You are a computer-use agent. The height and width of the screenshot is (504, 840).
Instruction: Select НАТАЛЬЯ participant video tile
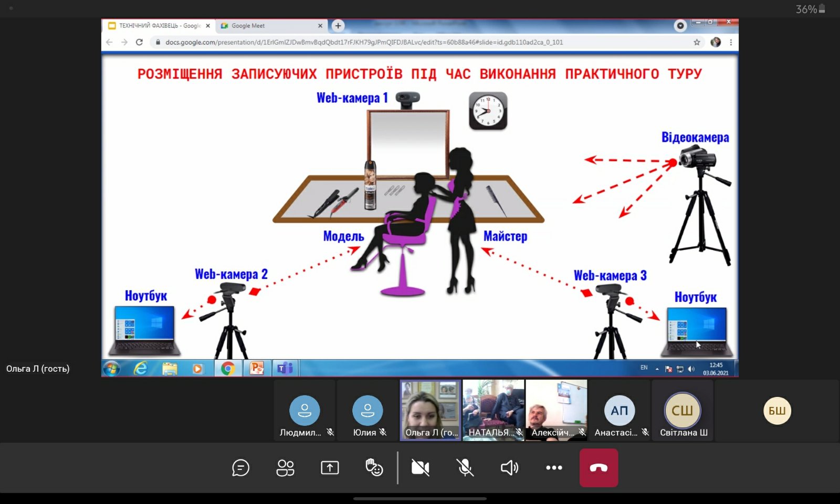pyautogui.click(x=493, y=410)
